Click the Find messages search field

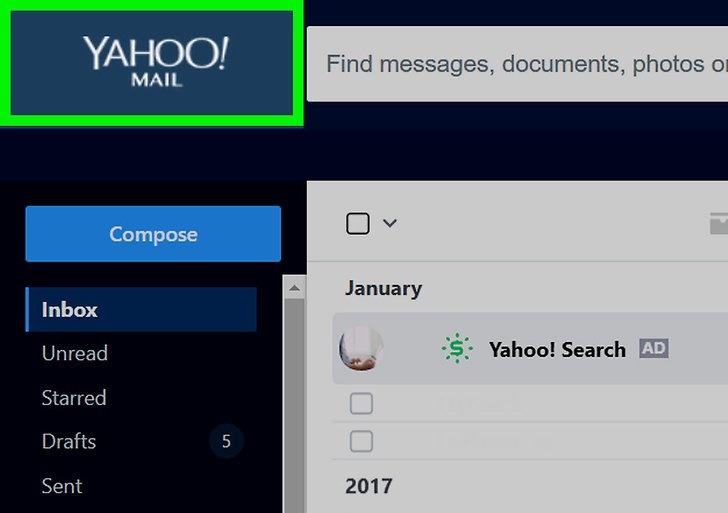[x=517, y=64]
